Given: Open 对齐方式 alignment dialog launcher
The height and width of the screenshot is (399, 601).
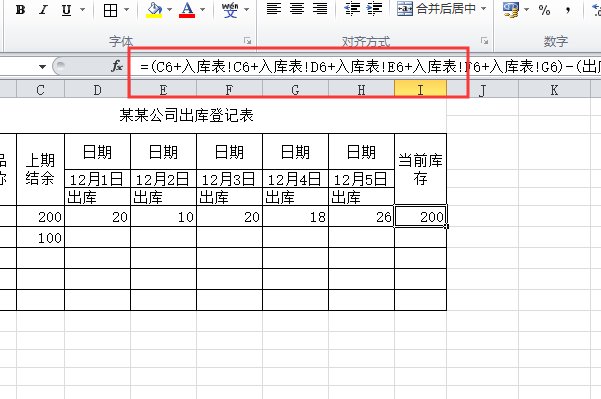Looking at the screenshot, I should [x=484, y=40].
